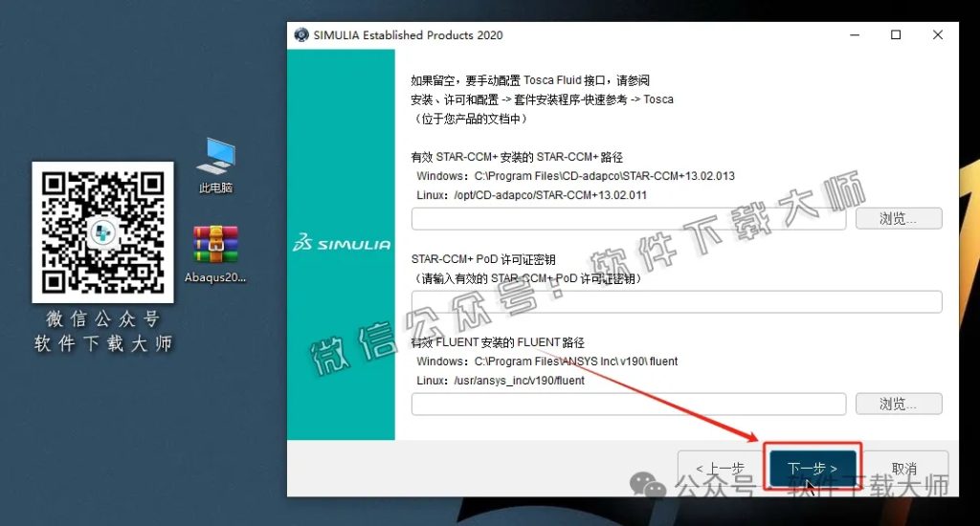Click 浏览 next to the STAR-CCM+ path
The image size is (980, 526).
point(899,219)
